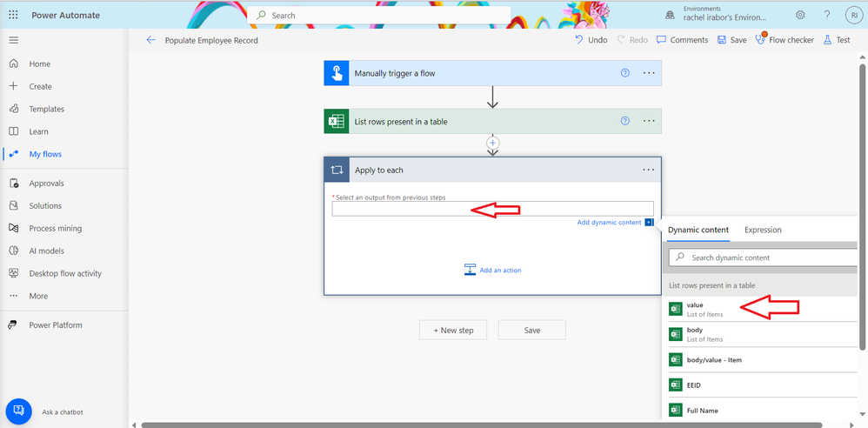This screenshot has width=868, height=428.
Task: Open the app launcher waffle icon
Action: (x=14, y=15)
